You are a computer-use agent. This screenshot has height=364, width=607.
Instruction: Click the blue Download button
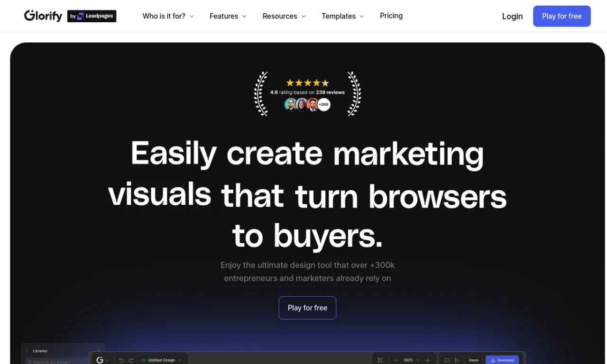502,360
